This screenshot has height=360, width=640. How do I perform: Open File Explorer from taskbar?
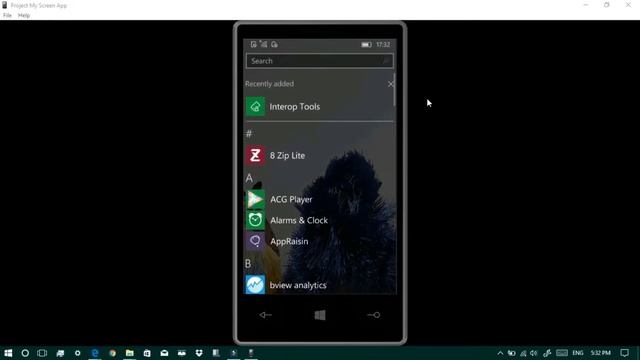[130, 353]
